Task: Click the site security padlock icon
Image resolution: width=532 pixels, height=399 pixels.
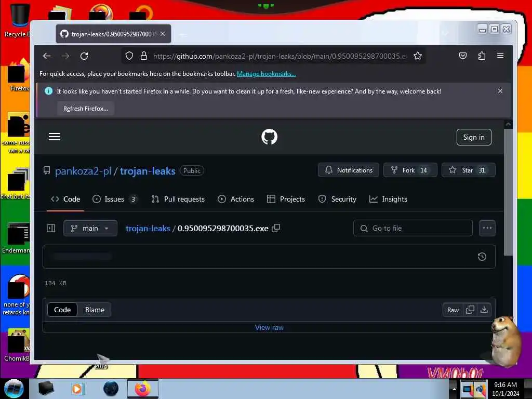Action: click(x=144, y=56)
